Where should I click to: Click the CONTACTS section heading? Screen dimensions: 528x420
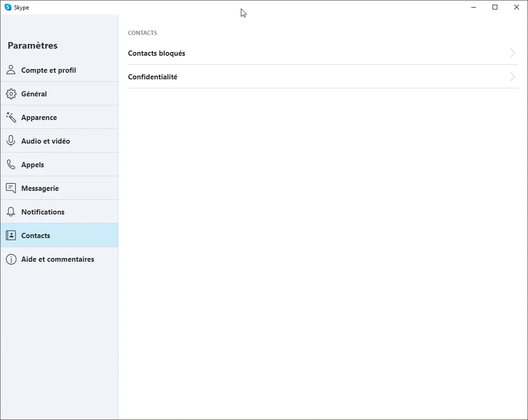pyautogui.click(x=143, y=33)
